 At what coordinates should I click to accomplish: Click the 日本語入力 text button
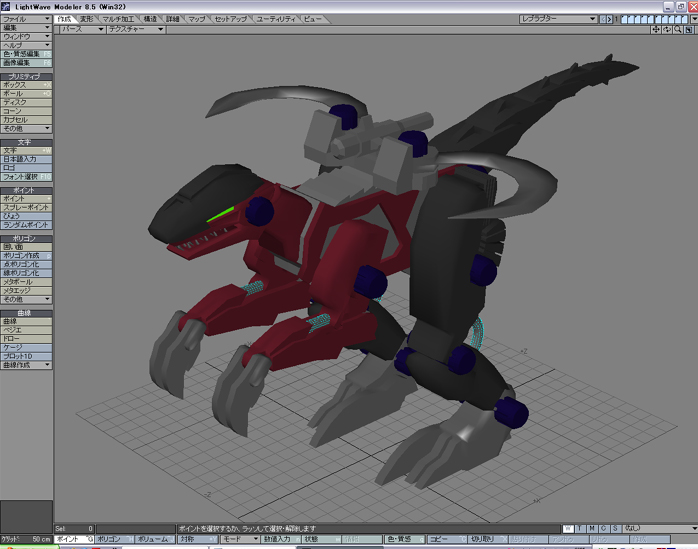[26, 159]
